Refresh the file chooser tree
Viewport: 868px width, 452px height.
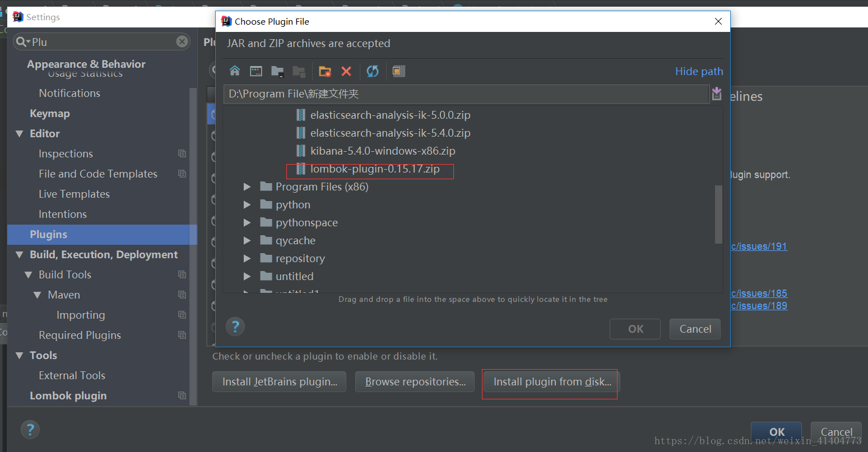pyautogui.click(x=373, y=71)
